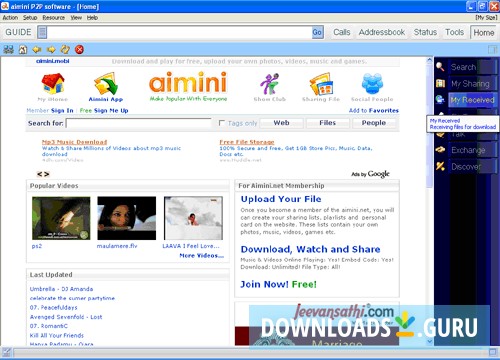Image resolution: width=500 pixels, height=360 pixels.
Task: Switch to the Calls tab
Action: pyautogui.click(x=342, y=32)
